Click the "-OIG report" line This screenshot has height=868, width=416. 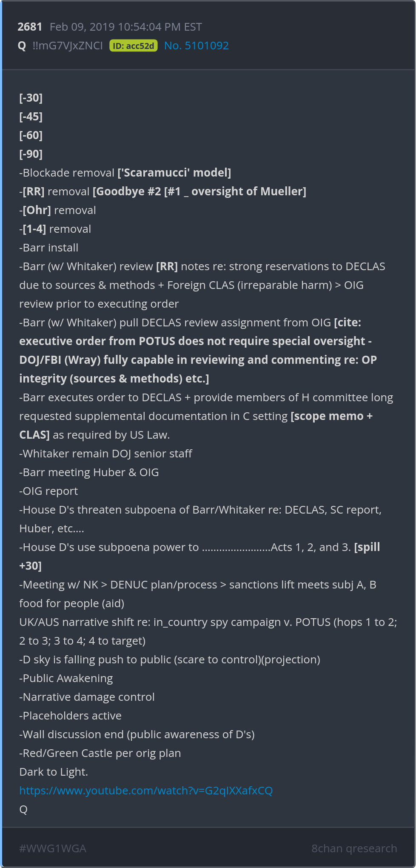(x=48, y=491)
